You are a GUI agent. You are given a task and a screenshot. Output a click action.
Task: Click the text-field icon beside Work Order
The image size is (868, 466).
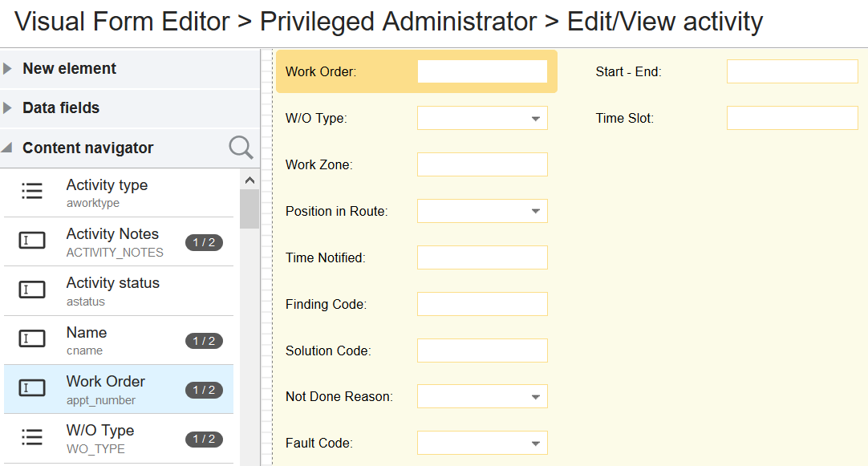[32, 388]
